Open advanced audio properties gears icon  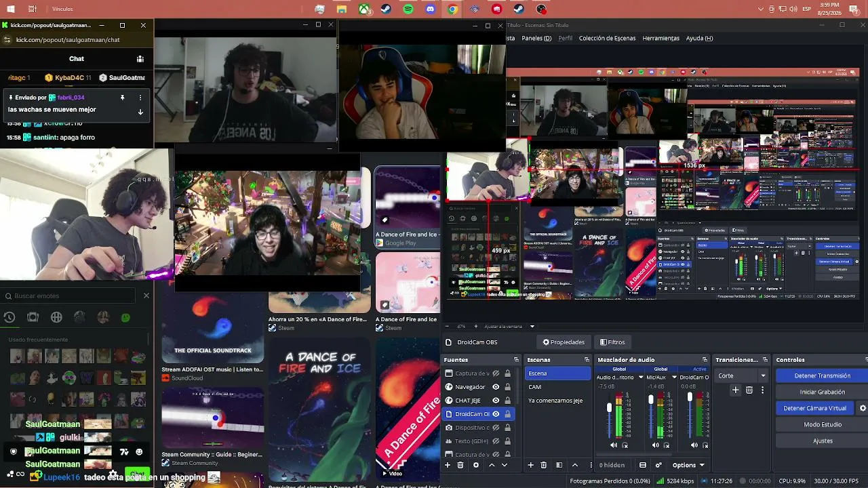(658, 465)
